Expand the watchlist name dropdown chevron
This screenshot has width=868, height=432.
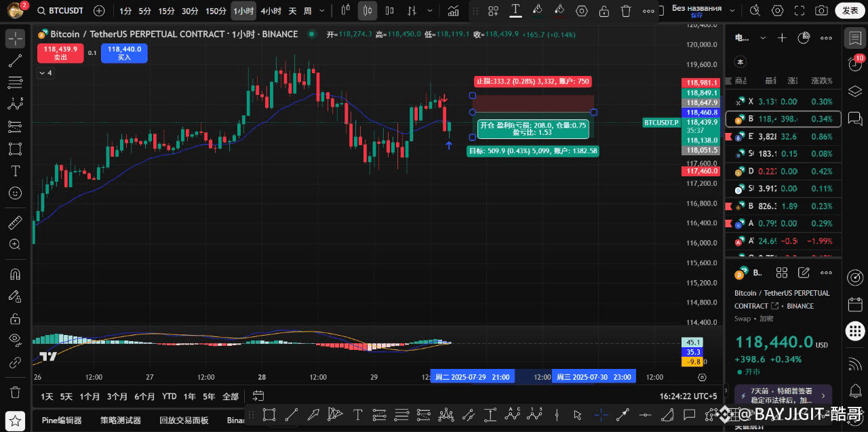(x=763, y=39)
